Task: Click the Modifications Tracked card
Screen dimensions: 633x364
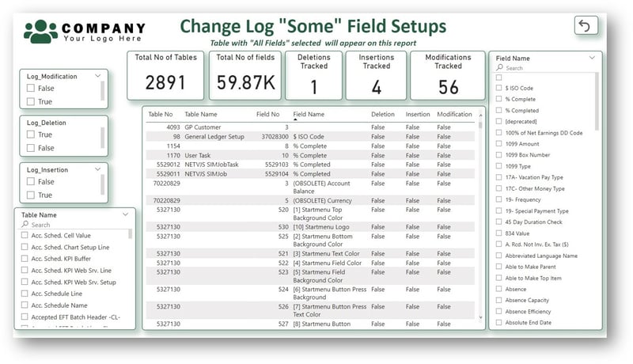Action: point(448,75)
